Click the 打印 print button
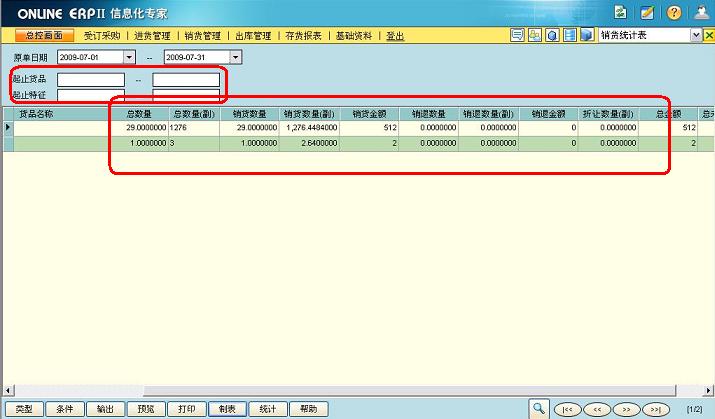The width and height of the screenshot is (715, 419). pyautogui.click(x=186, y=409)
